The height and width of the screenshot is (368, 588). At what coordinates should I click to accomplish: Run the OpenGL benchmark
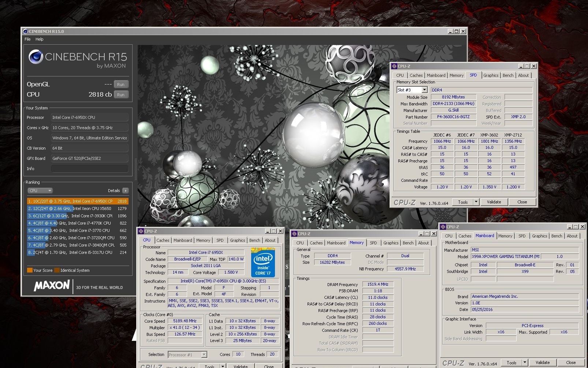(121, 85)
